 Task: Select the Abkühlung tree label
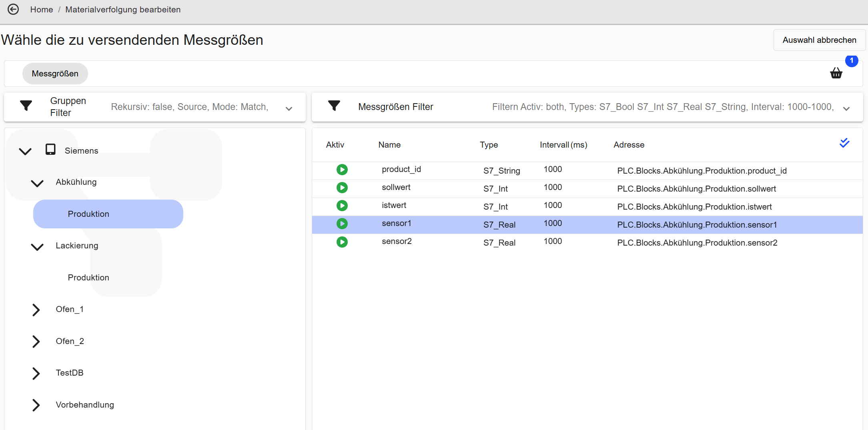(x=76, y=182)
